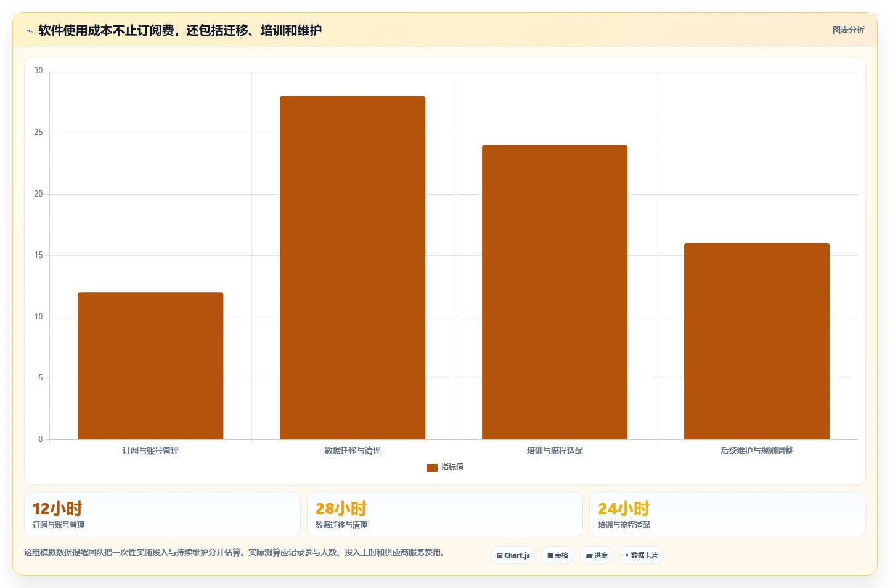Click the y-axis value 25

tap(38, 133)
